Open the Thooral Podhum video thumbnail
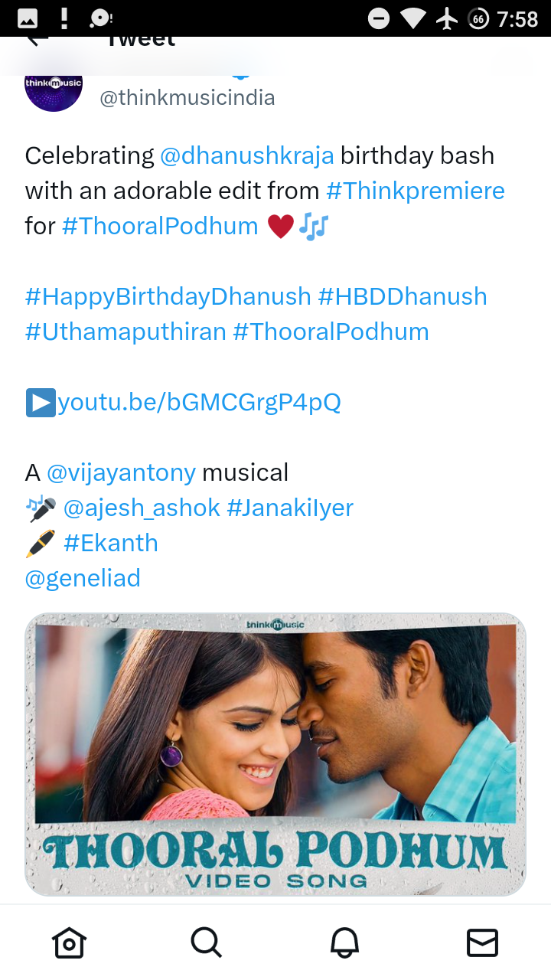Screen dimensions: 551x980 275,754
